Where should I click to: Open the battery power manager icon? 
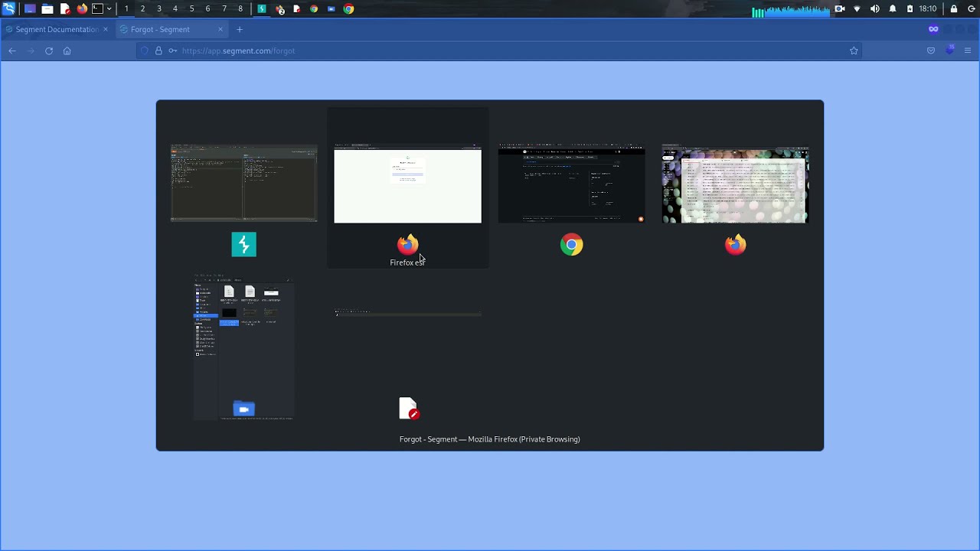[910, 9]
